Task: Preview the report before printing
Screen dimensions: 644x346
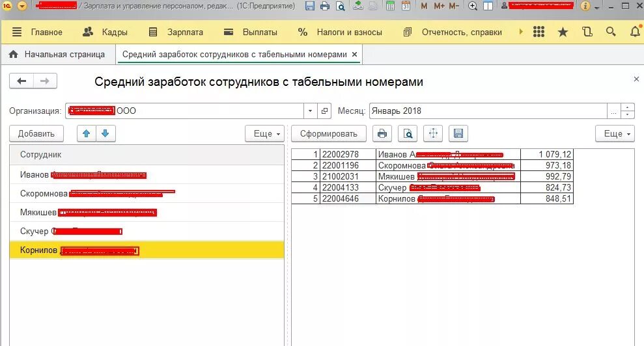Action: click(x=408, y=133)
